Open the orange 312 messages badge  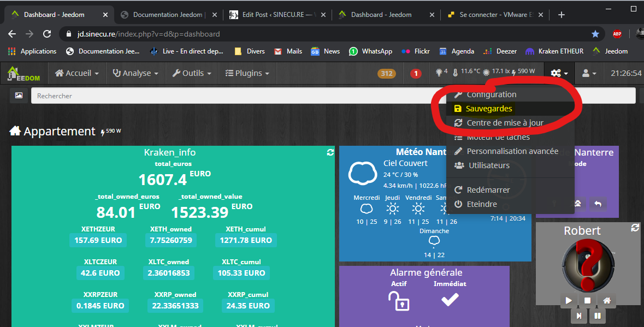click(387, 74)
